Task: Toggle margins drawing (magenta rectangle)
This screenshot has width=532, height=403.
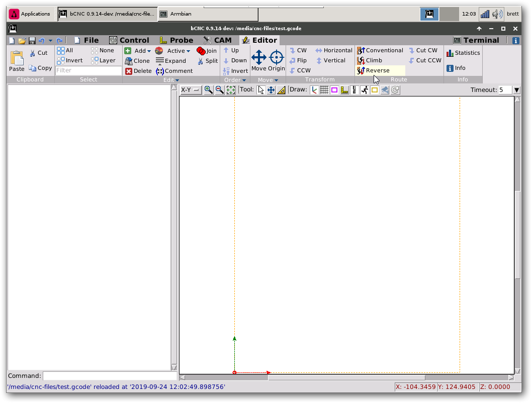Action: pyautogui.click(x=334, y=90)
